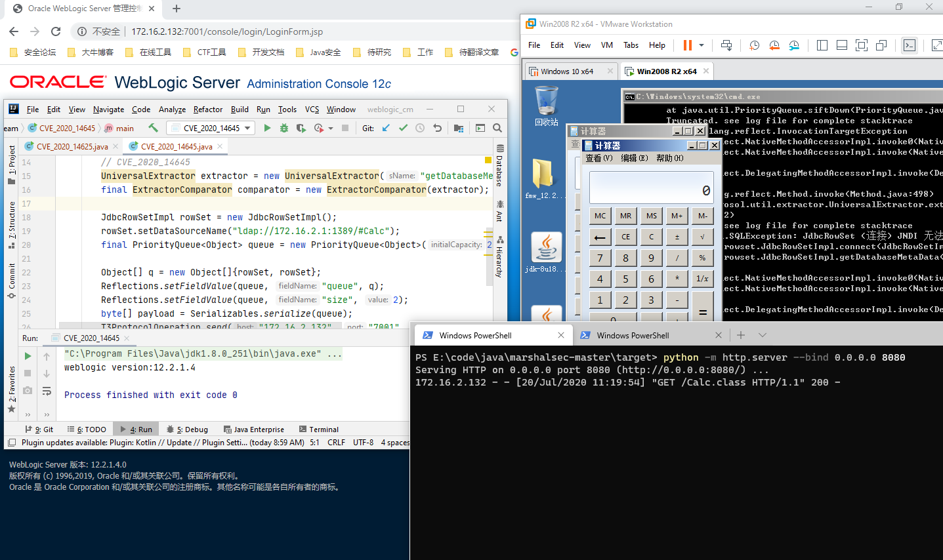Click the calculator display field
The image size is (943, 560).
[651, 189]
